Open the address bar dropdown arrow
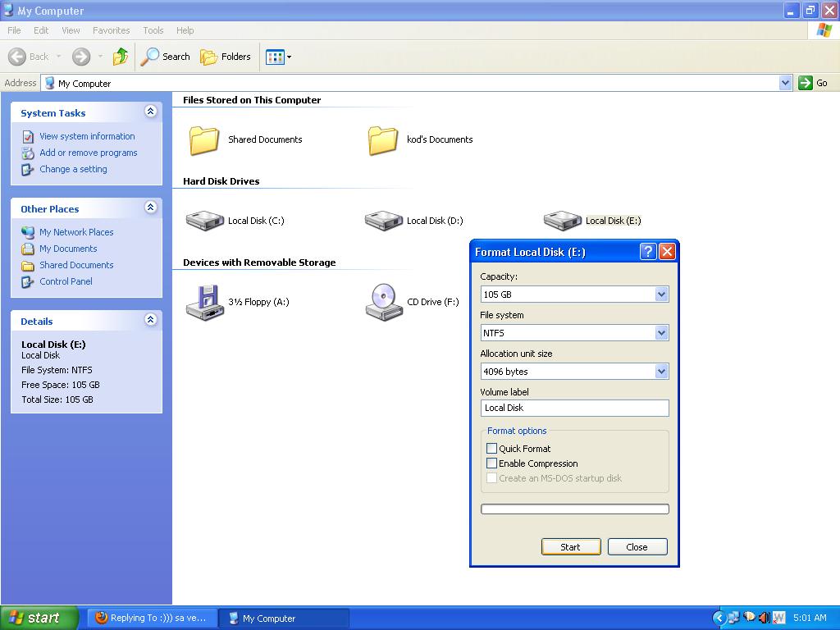This screenshot has height=630, width=840. coord(785,83)
